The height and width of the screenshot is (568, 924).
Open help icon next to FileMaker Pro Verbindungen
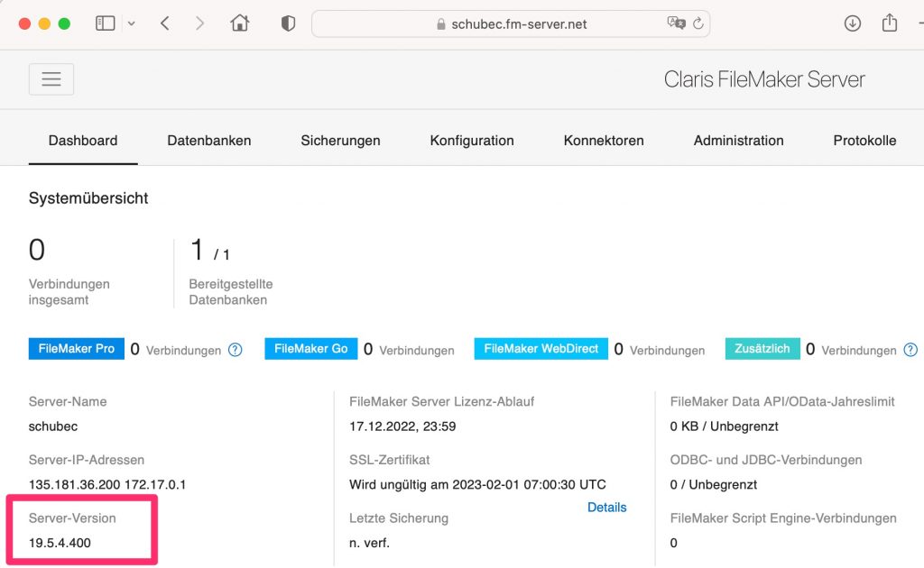coord(236,350)
